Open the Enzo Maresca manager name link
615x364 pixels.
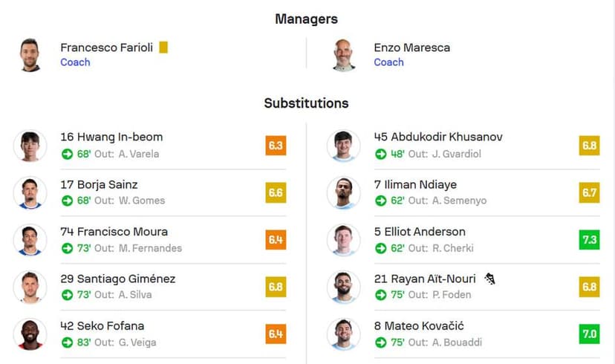coord(411,48)
